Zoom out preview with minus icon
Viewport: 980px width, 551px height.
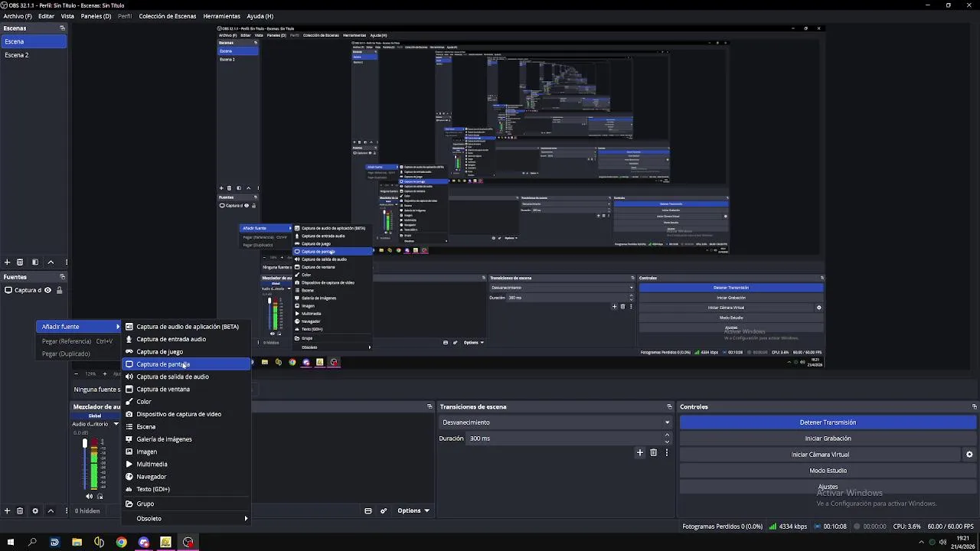point(76,373)
